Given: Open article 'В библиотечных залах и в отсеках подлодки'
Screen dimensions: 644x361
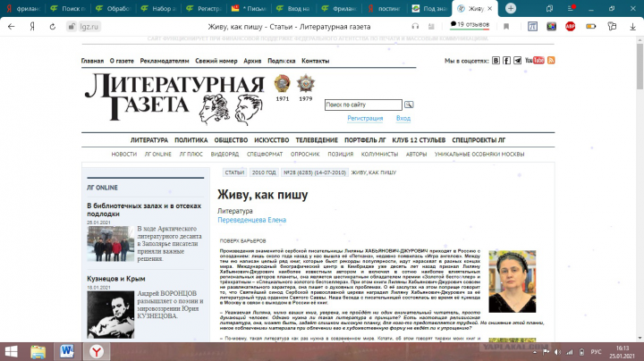Looking at the screenshot, I should coord(144,210).
